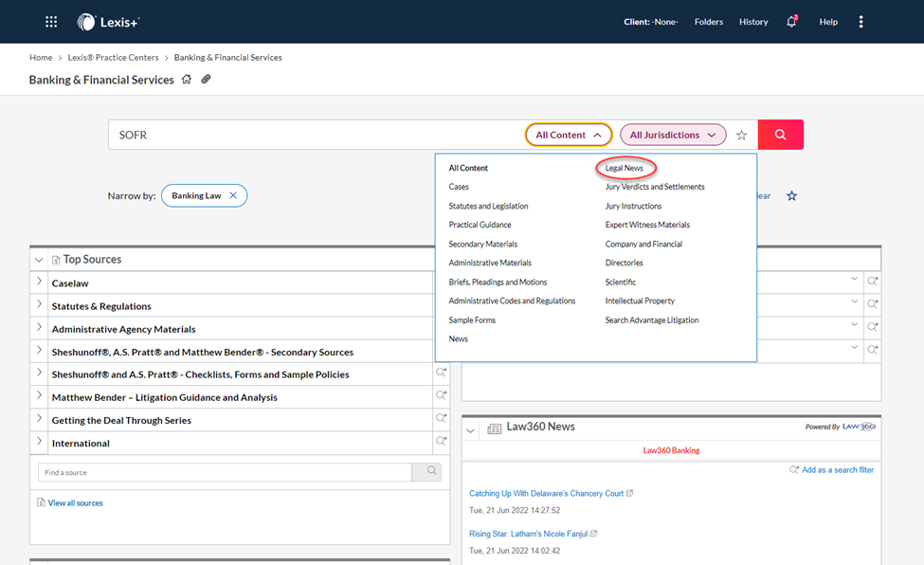Open notifications bell icon
The width and height of the screenshot is (924, 565).
[791, 22]
